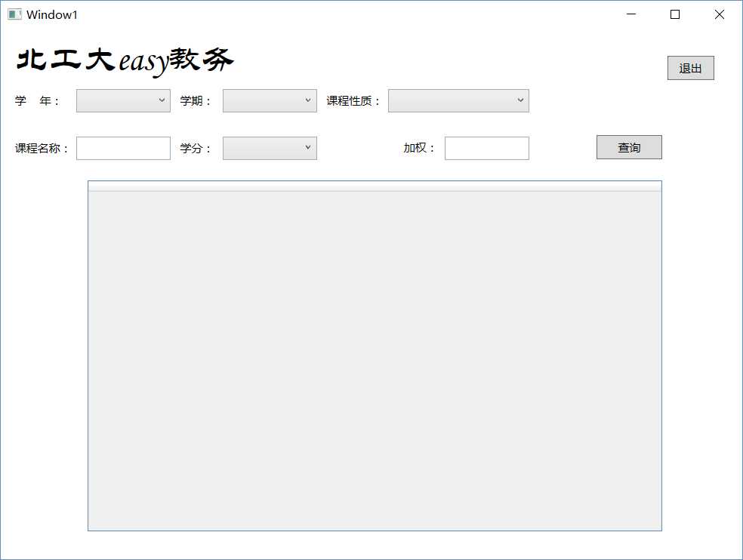Close the Window1 window
This screenshot has height=560, width=743.
tap(719, 14)
